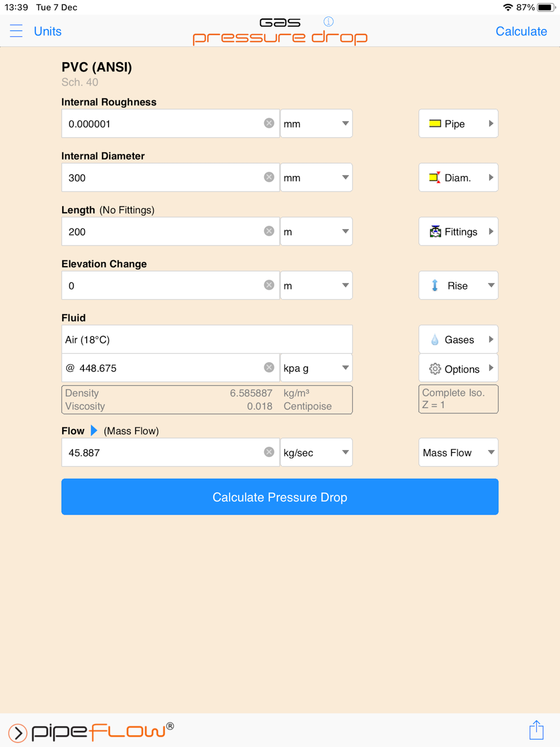Open the Mass Flow type dropdown
Screen dimensions: 560x747
coord(459,452)
